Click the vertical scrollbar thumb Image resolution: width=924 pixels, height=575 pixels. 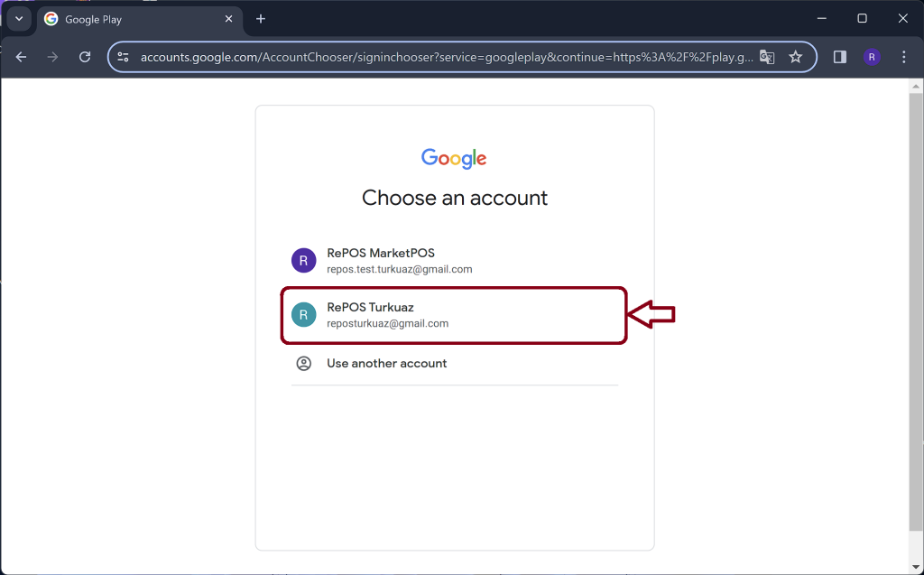coord(915,311)
